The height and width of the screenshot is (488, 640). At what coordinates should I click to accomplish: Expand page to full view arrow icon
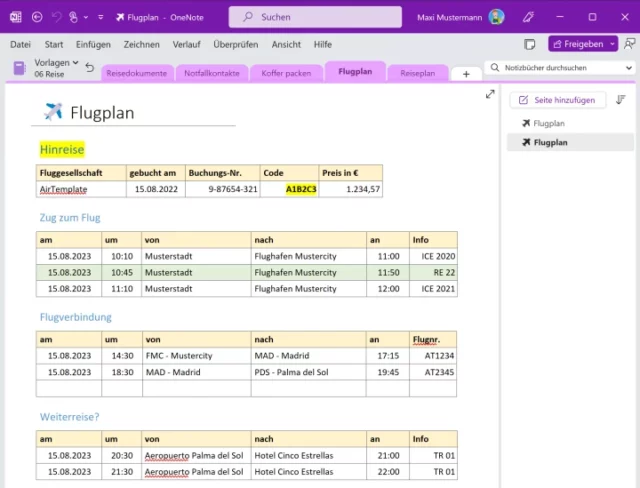coord(490,94)
